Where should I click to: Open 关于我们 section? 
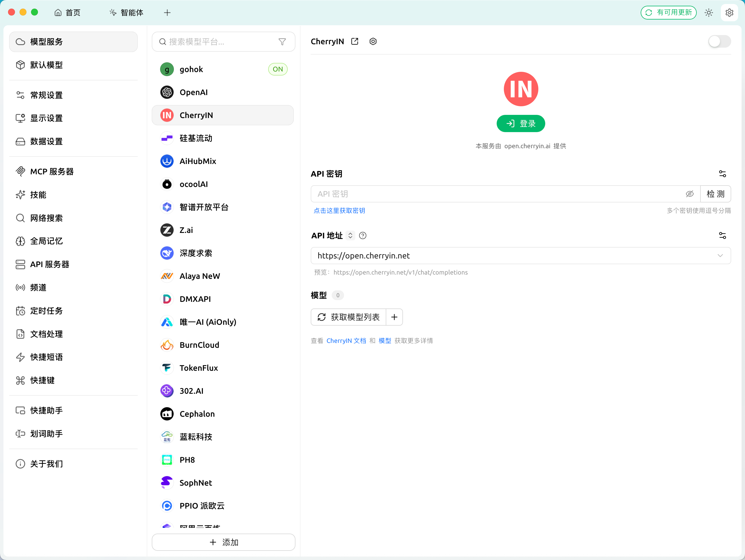[73, 464]
